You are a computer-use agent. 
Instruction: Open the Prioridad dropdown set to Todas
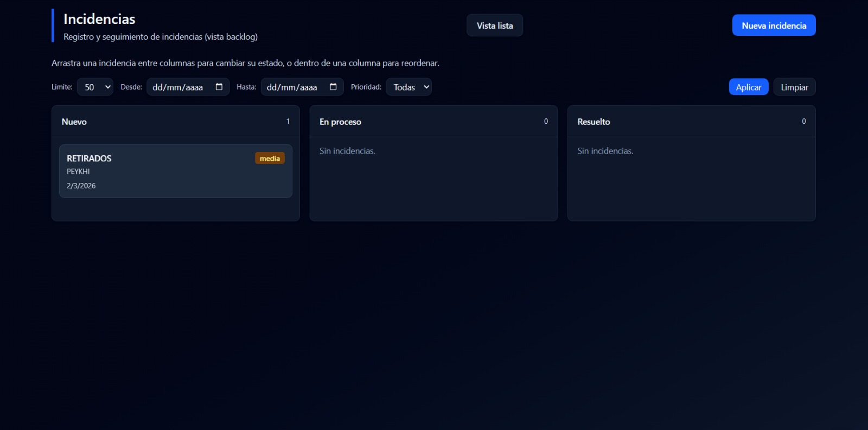(409, 87)
